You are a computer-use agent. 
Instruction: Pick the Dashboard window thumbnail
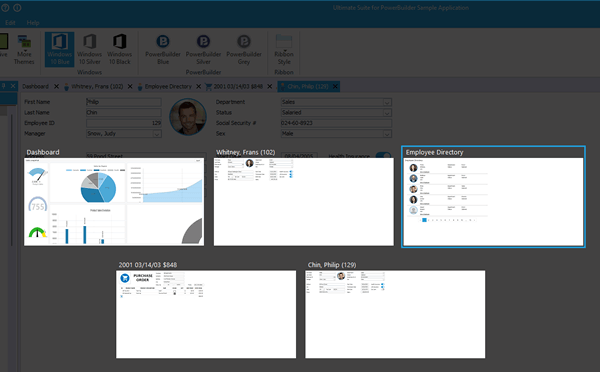[114, 202]
